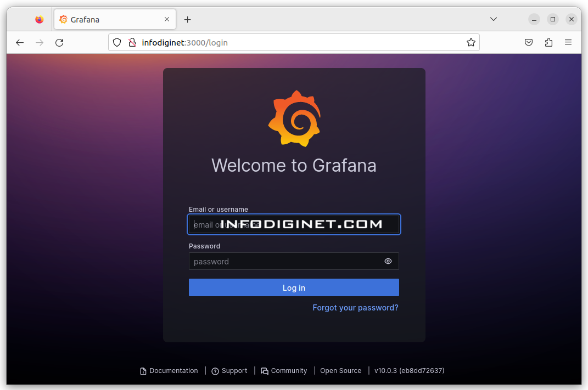
Task: Open the tracking protection shield icon
Action: point(117,43)
